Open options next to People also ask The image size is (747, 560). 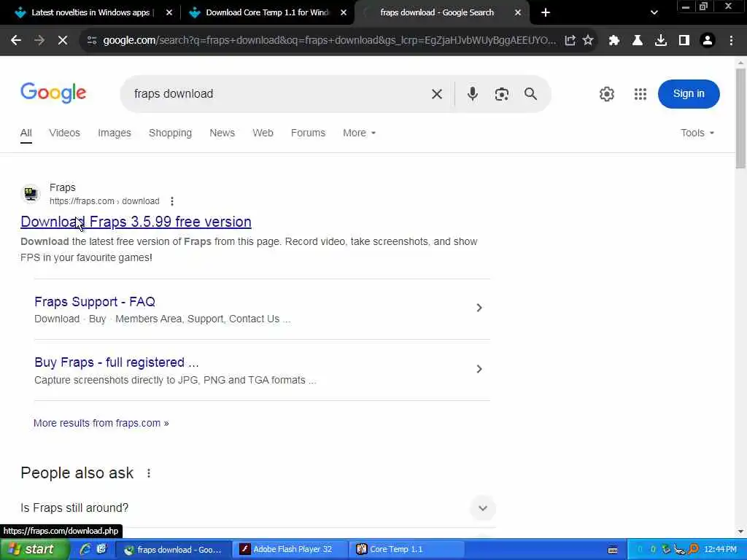(149, 473)
